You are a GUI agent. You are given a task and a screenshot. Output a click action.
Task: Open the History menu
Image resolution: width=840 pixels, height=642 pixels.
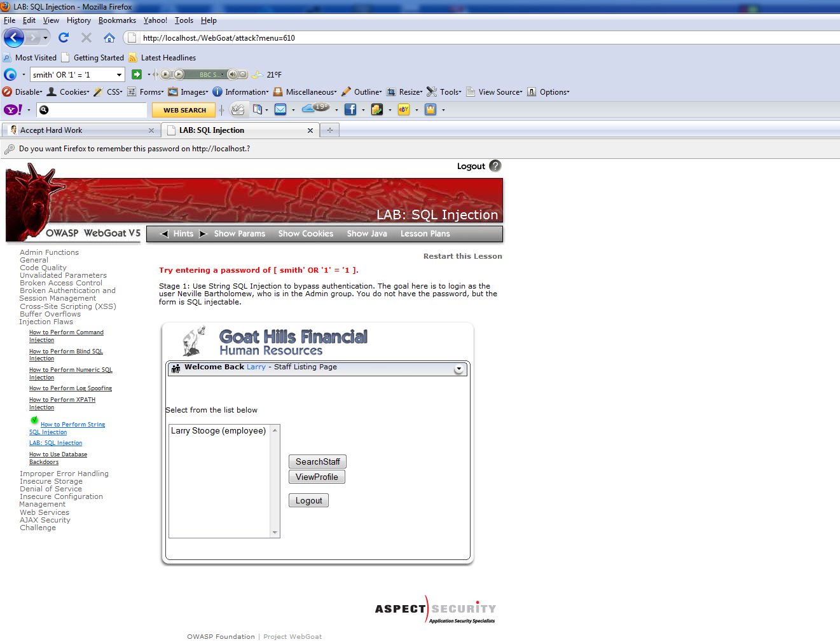click(x=79, y=20)
